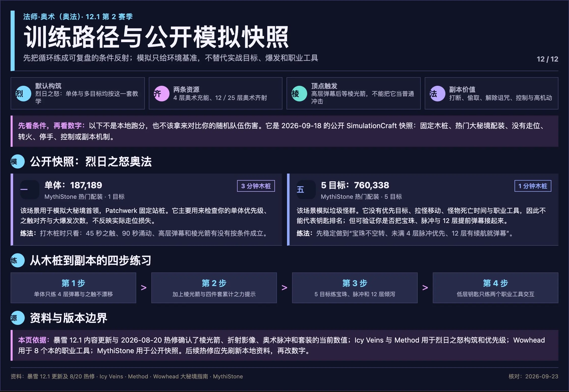Click the purple 法 icon beside 副本价值
This screenshot has width=569, height=392.
point(437,94)
